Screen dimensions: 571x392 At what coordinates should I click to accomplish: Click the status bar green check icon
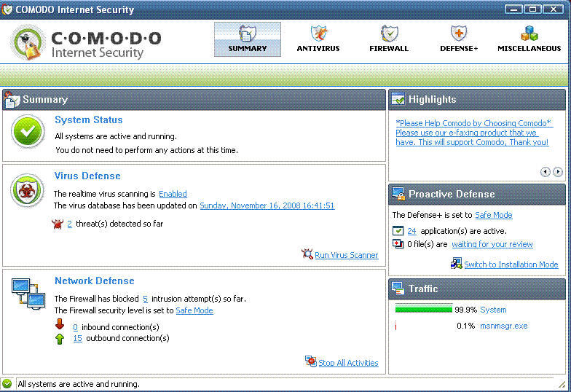[x=7, y=383]
